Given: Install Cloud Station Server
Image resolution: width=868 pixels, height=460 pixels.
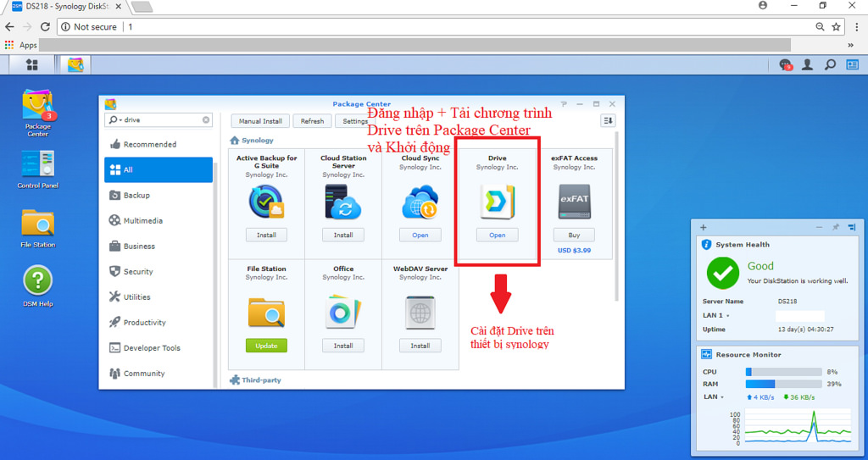Looking at the screenshot, I should tap(343, 235).
